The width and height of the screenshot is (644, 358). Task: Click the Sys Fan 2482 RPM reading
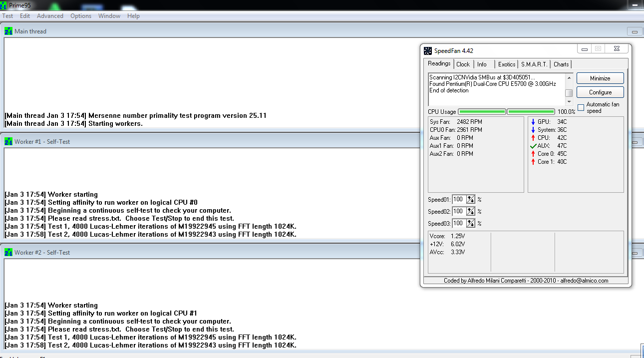(456, 122)
